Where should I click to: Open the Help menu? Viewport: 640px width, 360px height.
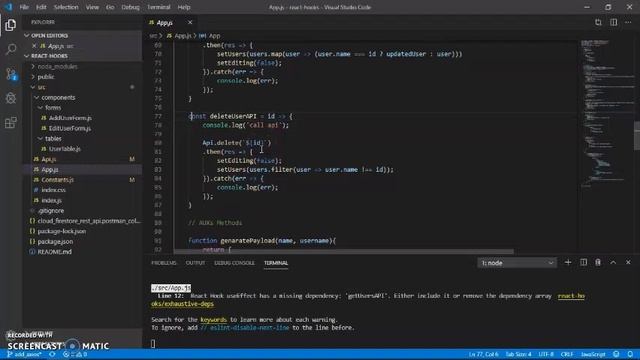coord(184,7)
